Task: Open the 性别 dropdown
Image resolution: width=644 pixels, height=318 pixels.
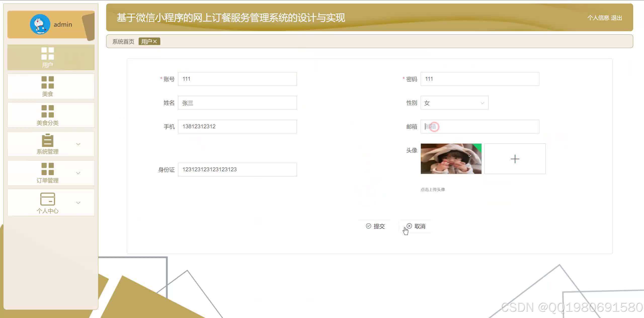Action: (454, 103)
